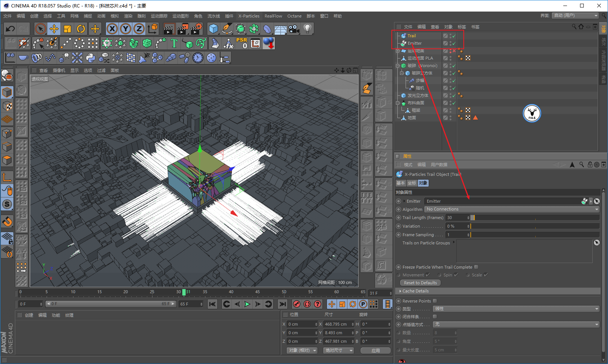Toggle the Trail object's green enable check
The image size is (608, 364).
pyautogui.click(x=454, y=36)
